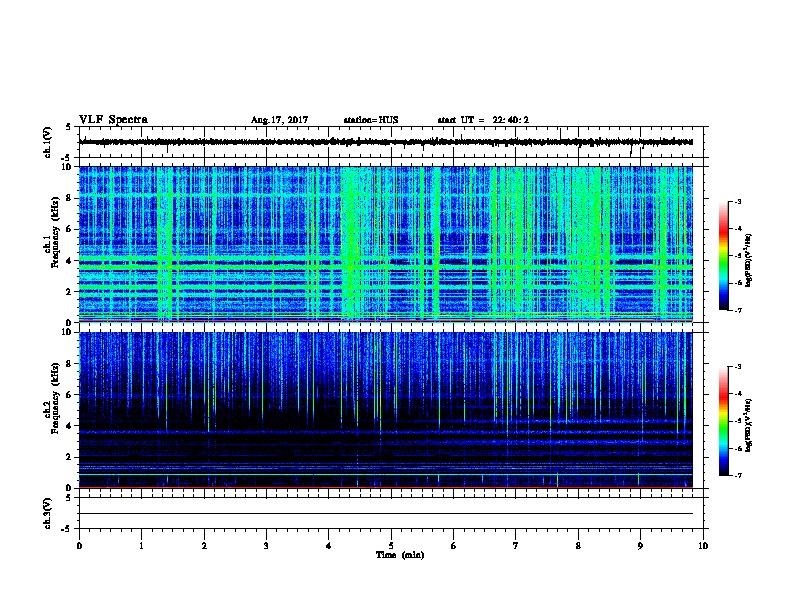Click the "8" kHz tick of ch.2 spectrogram
The width and height of the screenshot is (792, 612).
(70, 364)
